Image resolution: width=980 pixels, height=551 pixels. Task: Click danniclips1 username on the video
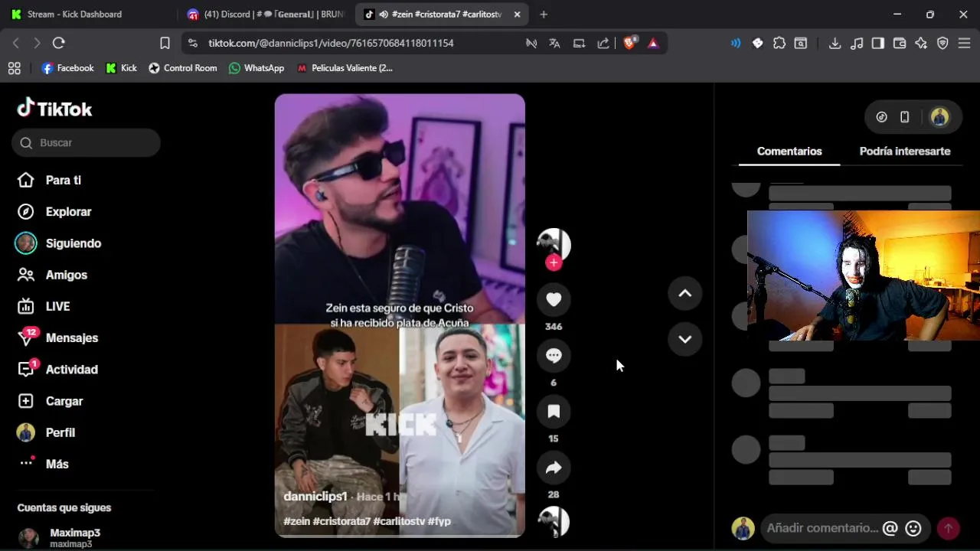(315, 497)
